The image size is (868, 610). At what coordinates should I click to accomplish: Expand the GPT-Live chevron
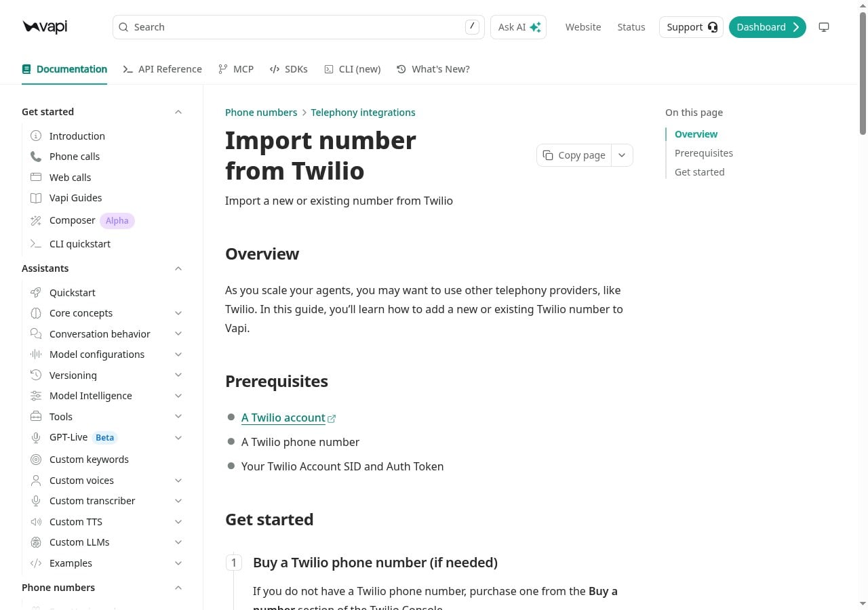click(x=178, y=438)
